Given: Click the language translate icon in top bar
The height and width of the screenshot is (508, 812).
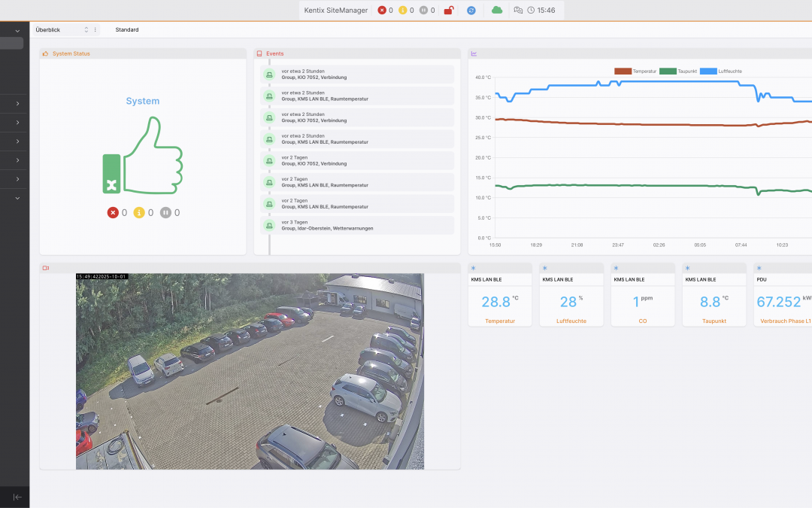Looking at the screenshot, I should (517, 11).
